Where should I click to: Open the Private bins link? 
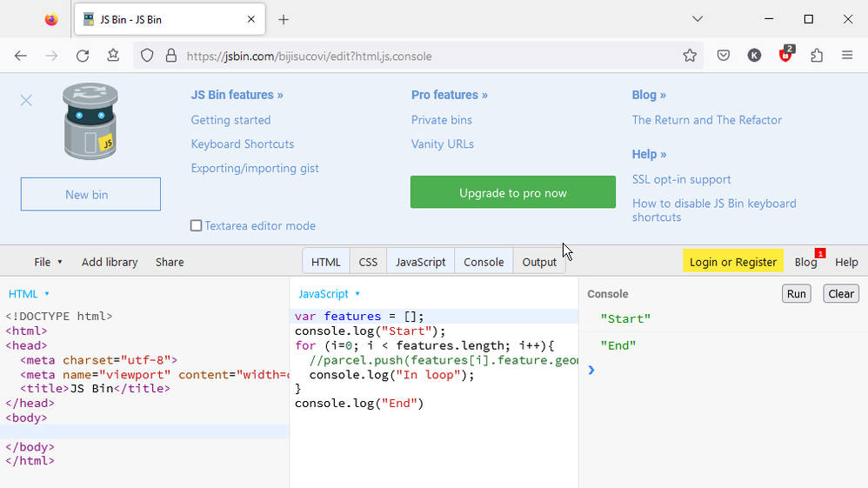[442, 120]
